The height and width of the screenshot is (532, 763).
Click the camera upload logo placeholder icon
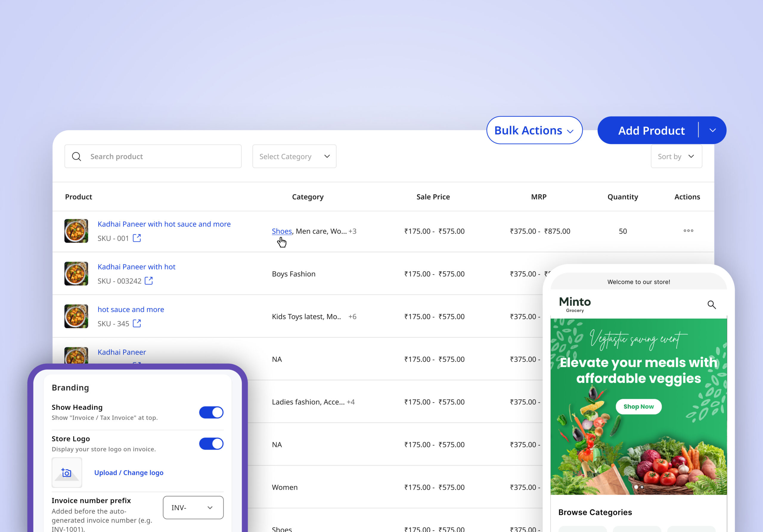67,472
